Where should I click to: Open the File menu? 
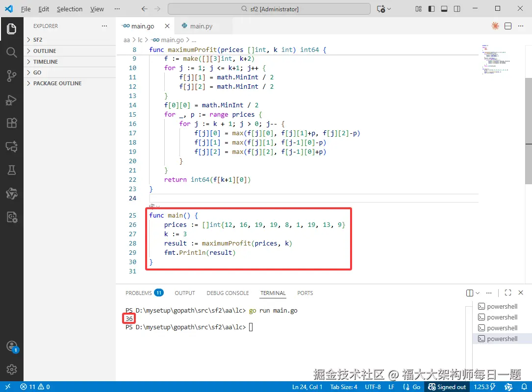coord(26,9)
